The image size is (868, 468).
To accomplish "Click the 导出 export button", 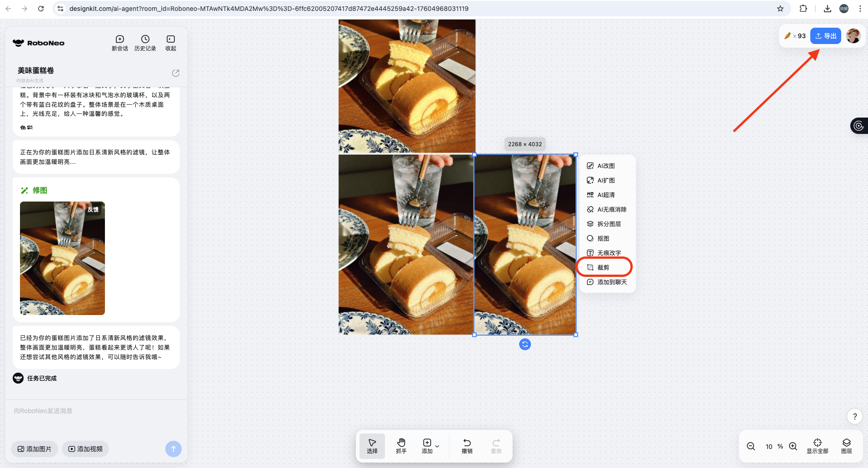I will [x=825, y=36].
